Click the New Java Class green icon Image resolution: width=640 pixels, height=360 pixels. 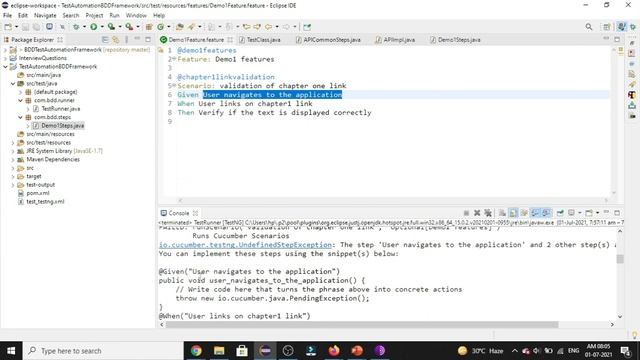160,27
